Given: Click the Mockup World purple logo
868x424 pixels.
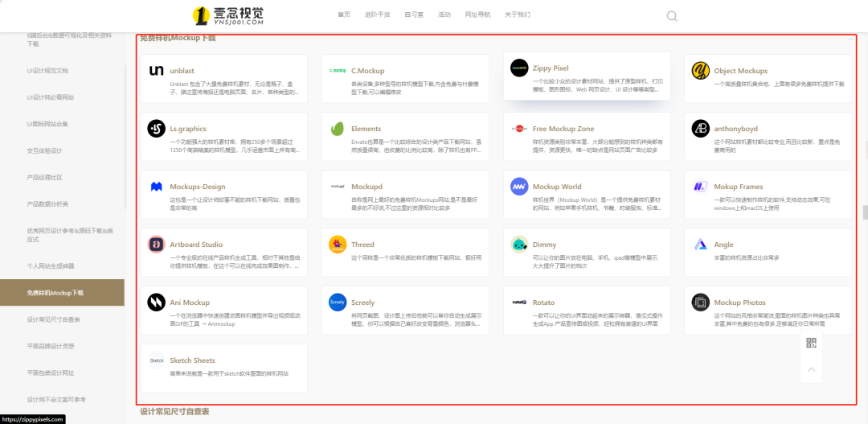Looking at the screenshot, I should 519,187.
